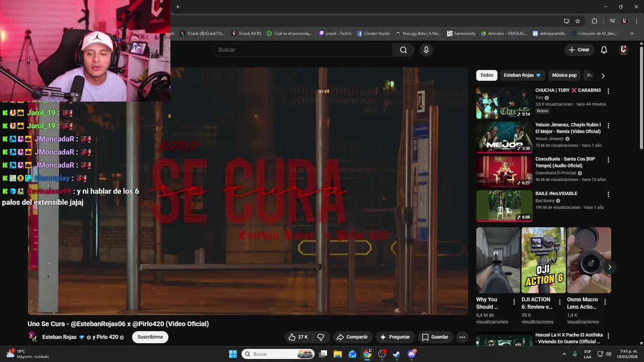Screen dimensions: 644x362
Task: Click the YouTube search magnifier button
Action: [x=404, y=50]
